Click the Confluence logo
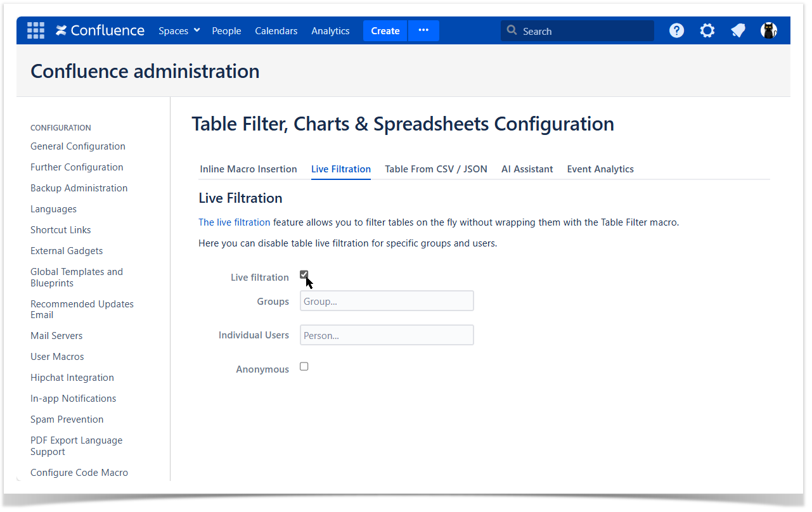The height and width of the screenshot is (512, 812). pos(100,30)
